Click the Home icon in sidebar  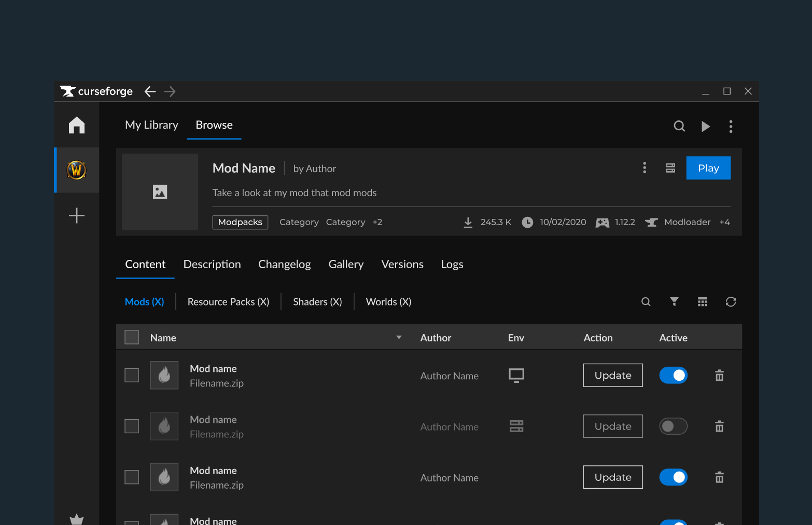(77, 125)
